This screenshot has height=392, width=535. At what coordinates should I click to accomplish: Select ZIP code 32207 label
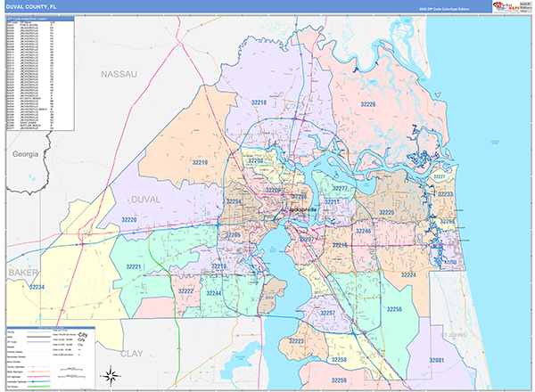click(x=307, y=240)
